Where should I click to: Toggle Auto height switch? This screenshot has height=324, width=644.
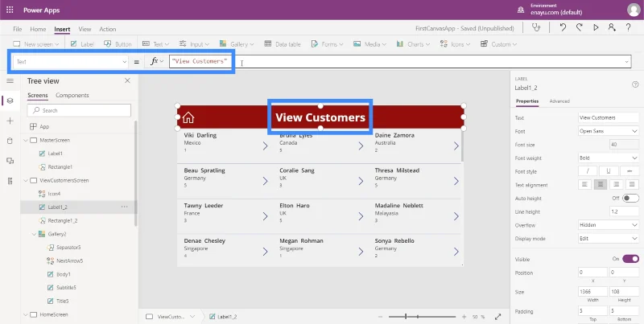630,199
